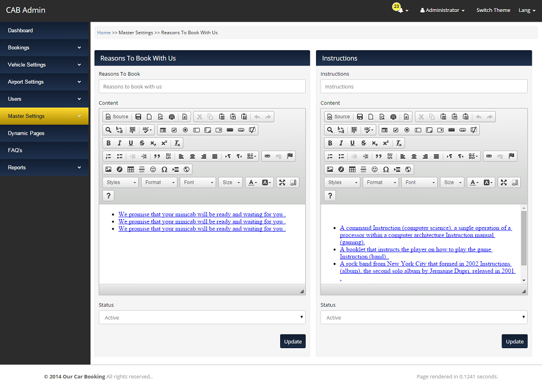Expand Airport Settings sidebar menu
This screenshot has width=542, height=392.
[x=44, y=82]
